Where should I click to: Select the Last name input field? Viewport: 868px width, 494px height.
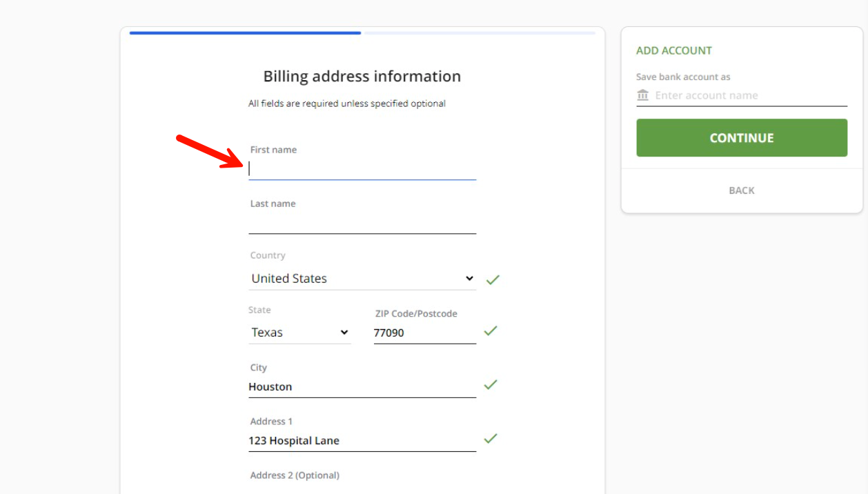(362, 223)
